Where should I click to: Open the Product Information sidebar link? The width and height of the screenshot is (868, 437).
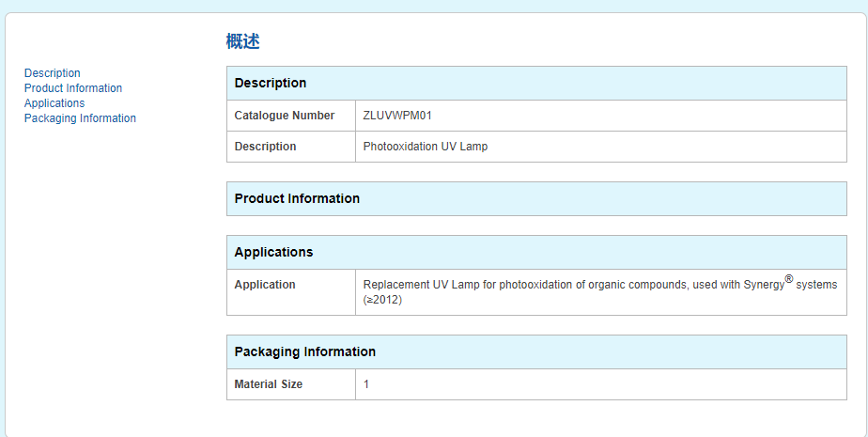pos(72,88)
